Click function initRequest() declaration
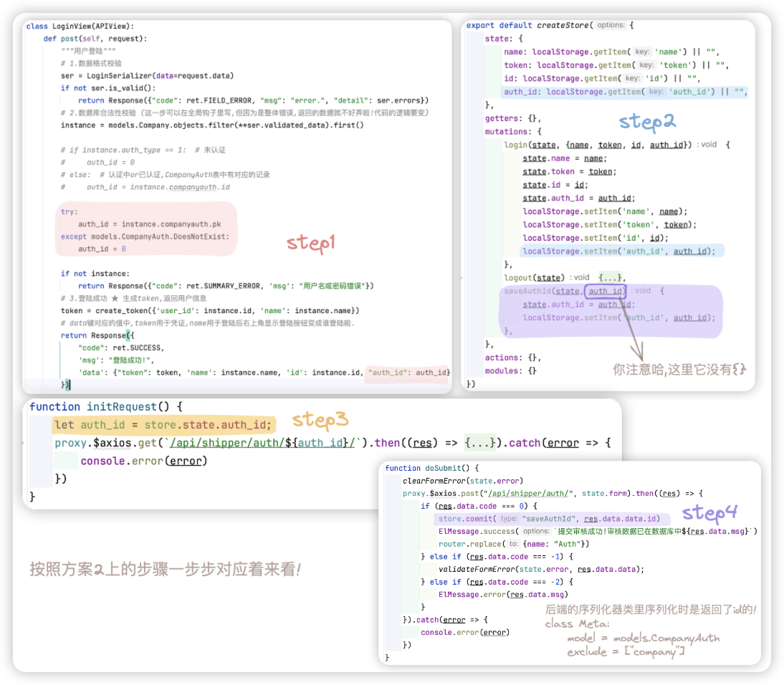Screen dimensions: 784x685 point(101,406)
